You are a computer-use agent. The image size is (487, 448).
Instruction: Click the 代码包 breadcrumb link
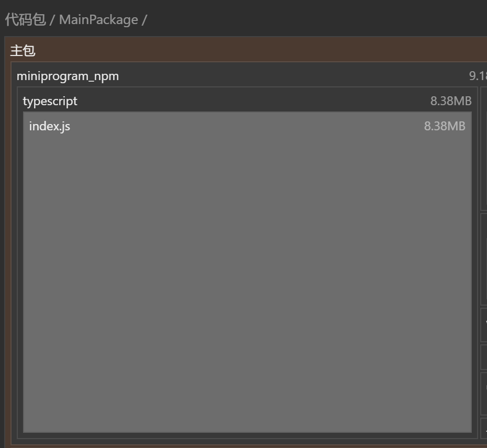point(25,19)
